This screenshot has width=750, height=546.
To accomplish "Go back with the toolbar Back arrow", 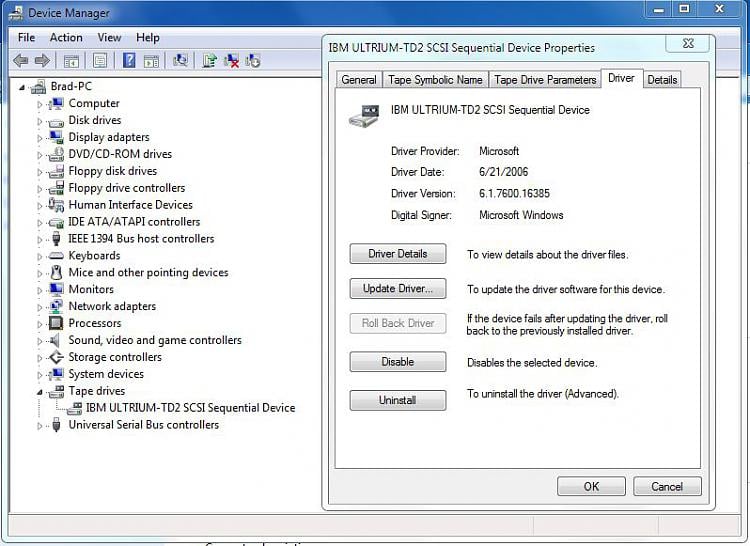I will pos(21,61).
